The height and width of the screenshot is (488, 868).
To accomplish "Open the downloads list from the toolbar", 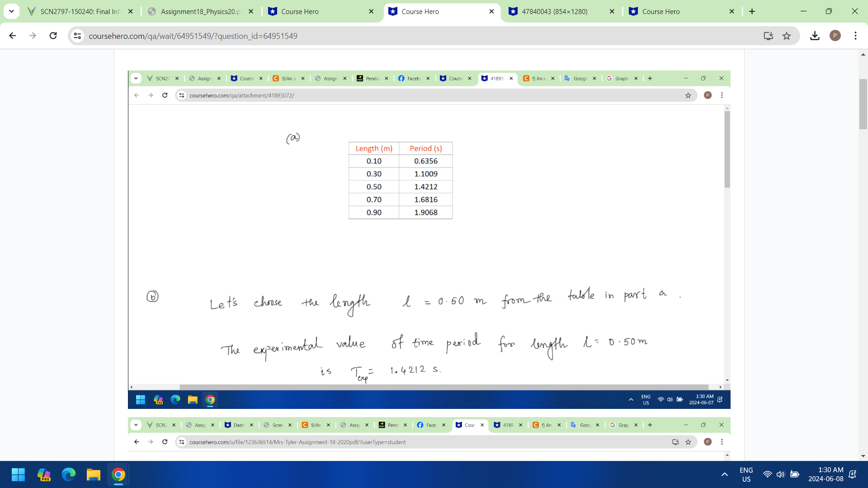I will 815,36.
